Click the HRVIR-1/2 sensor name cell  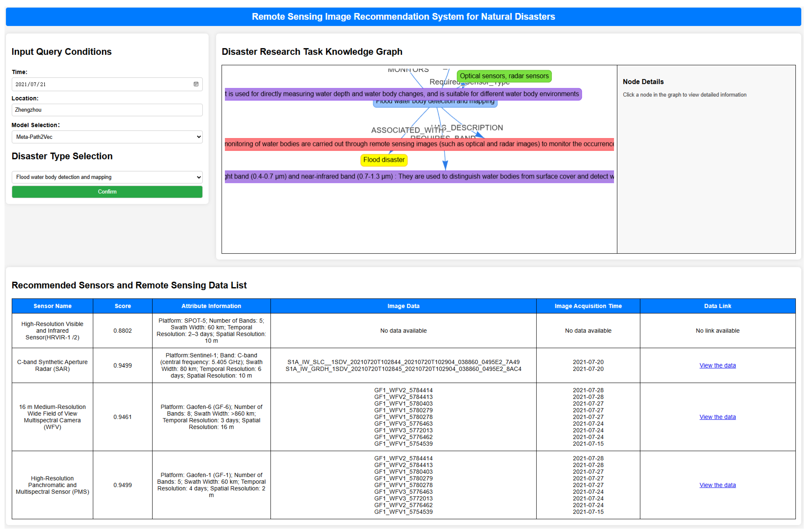[x=52, y=331]
